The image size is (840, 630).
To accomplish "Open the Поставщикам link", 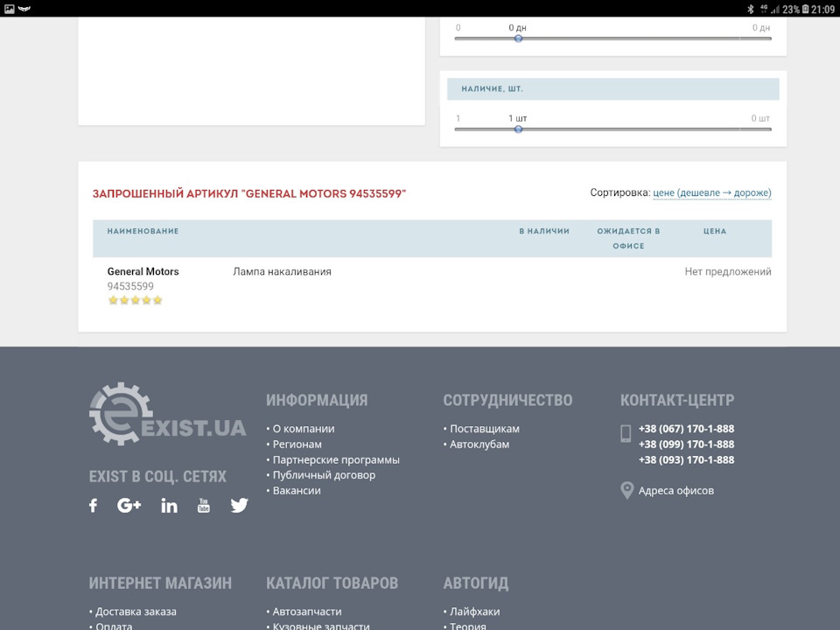I will [485, 429].
